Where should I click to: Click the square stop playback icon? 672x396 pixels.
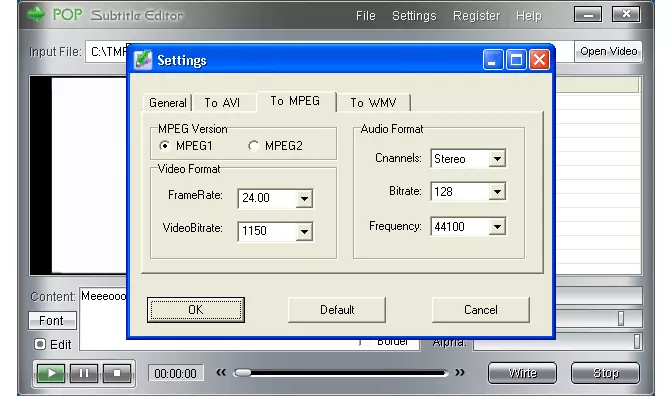117,373
